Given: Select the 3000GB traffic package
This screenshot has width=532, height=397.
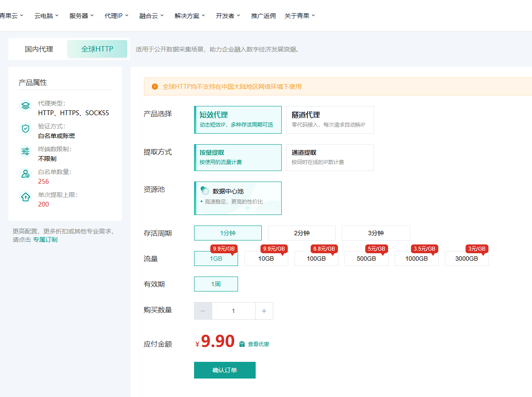Looking at the screenshot, I should tap(467, 259).
